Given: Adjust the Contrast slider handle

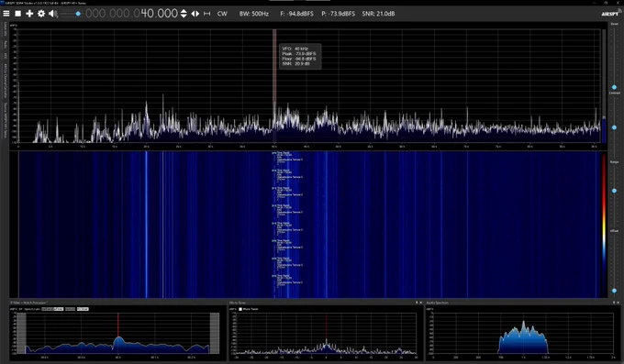Looking at the screenshot, I should (614, 127).
